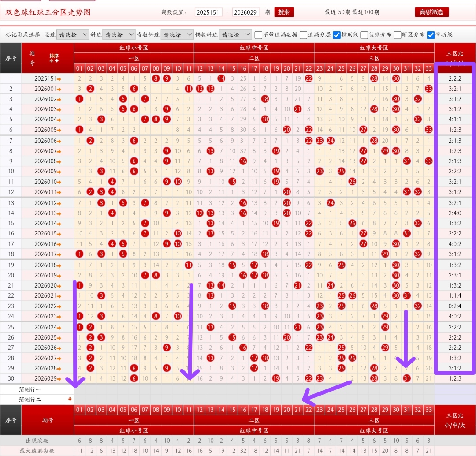Click the down arrow on 预测行二
The height and width of the screenshot is (456, 476).
point(69,400)
